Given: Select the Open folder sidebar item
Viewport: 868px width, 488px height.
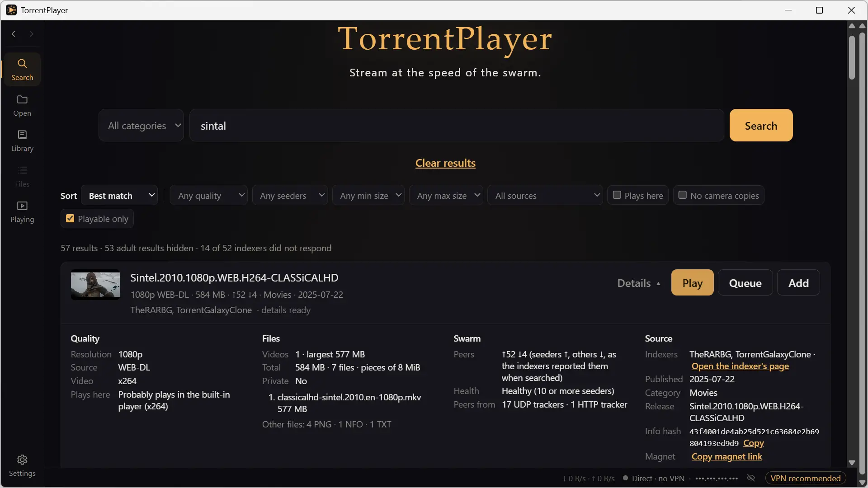Looking at the screenshot, I should 22,106.
